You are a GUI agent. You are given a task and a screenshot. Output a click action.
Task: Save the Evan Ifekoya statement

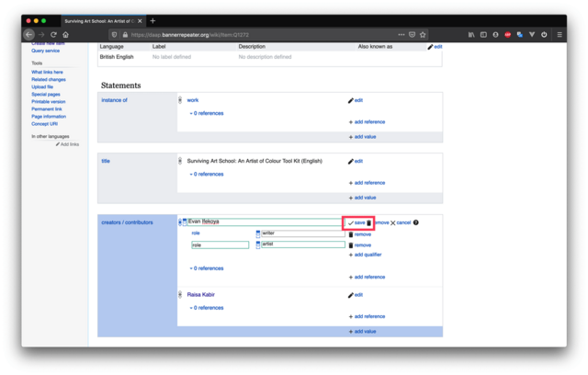click(356, 222)
